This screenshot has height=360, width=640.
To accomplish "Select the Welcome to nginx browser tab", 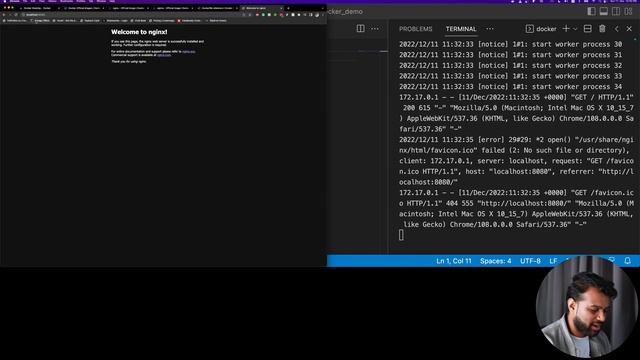I will pos(261,8).
